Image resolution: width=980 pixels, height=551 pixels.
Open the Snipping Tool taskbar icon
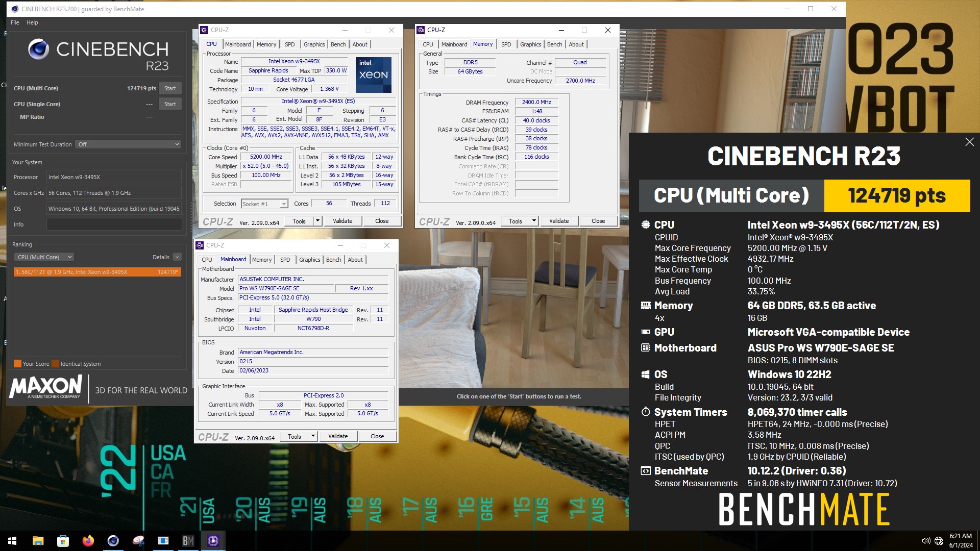coord(138,541)
